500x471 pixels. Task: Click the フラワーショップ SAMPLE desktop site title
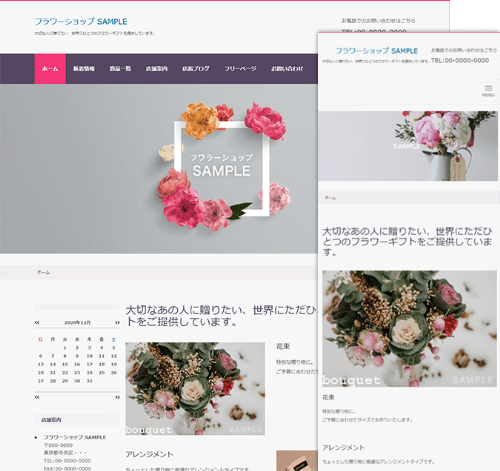point(81,21)
